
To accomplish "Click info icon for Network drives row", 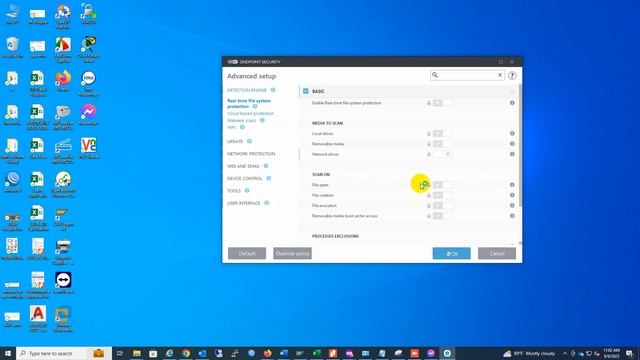I will [512, 154].
